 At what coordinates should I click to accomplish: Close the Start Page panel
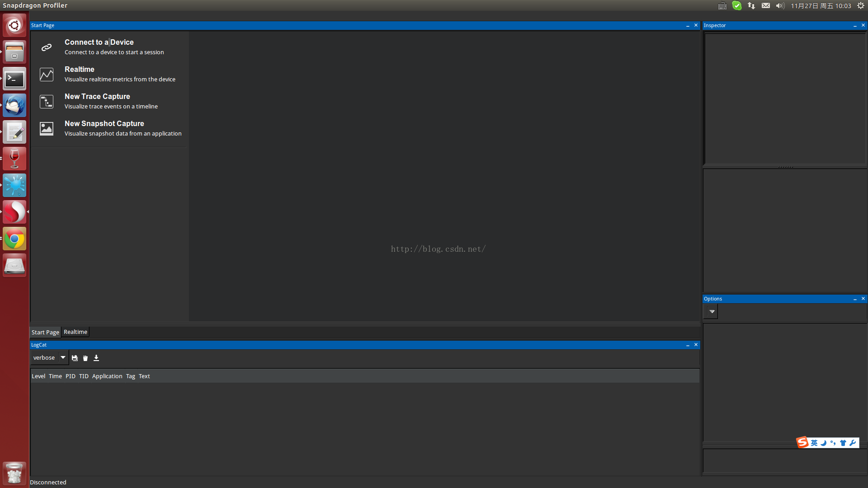(696, 25)
